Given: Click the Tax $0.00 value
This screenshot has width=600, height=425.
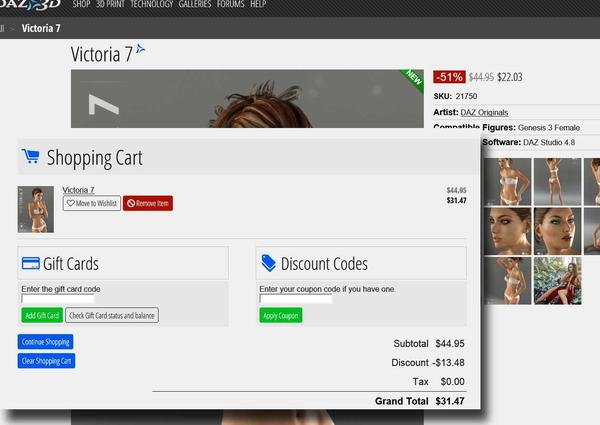Looking at the screenshot, I should click(x=453, y=382).
